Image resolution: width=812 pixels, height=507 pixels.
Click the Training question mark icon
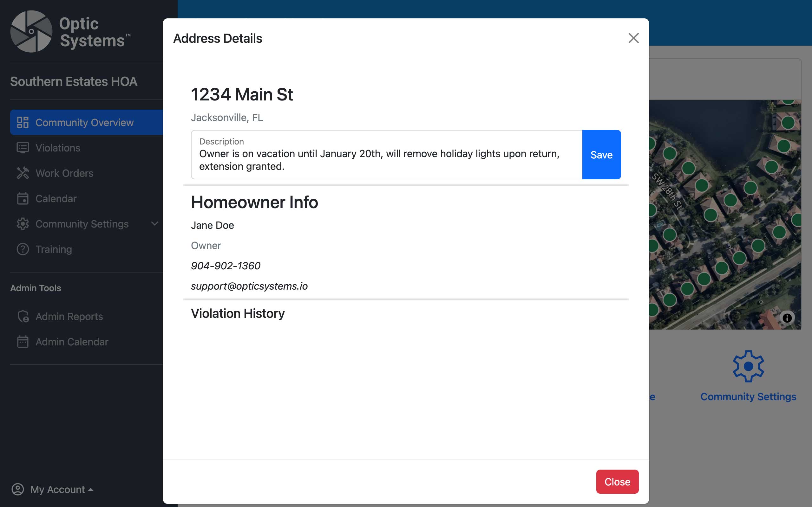23,249
